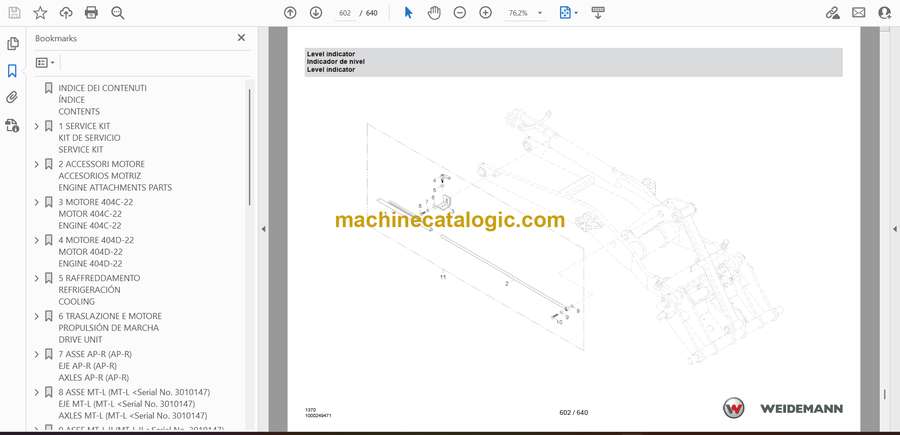Upload file to cloud icon

[x=66, y=13]
